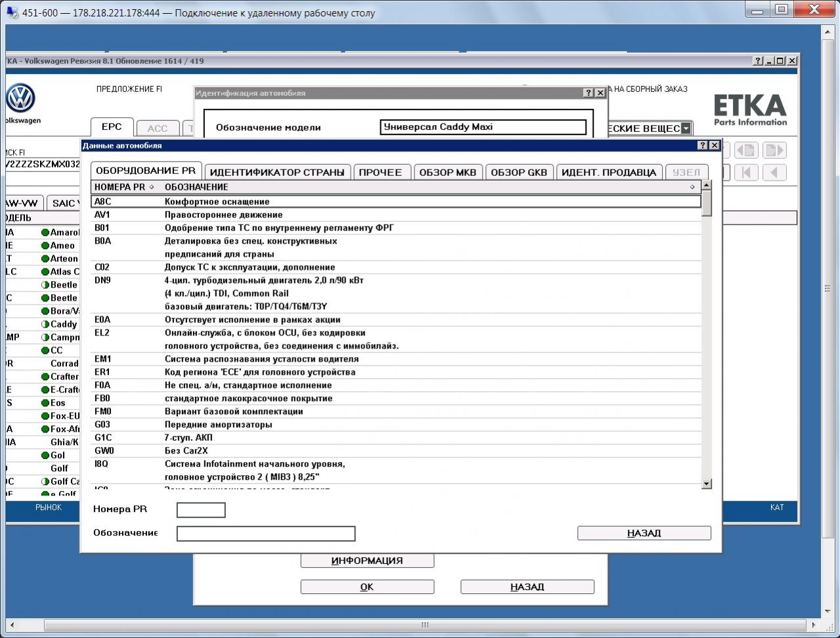This screenshot has height=638, width=840.
Task: Click the PR list scrollbar down arrow
Action: click(x=707, y=484)
